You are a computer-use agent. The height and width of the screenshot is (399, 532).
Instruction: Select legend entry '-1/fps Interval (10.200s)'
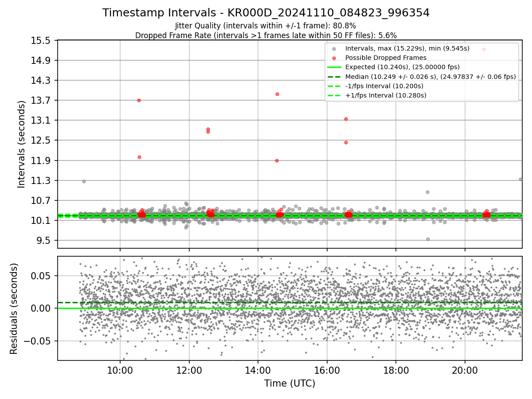(x=384, y=86)
